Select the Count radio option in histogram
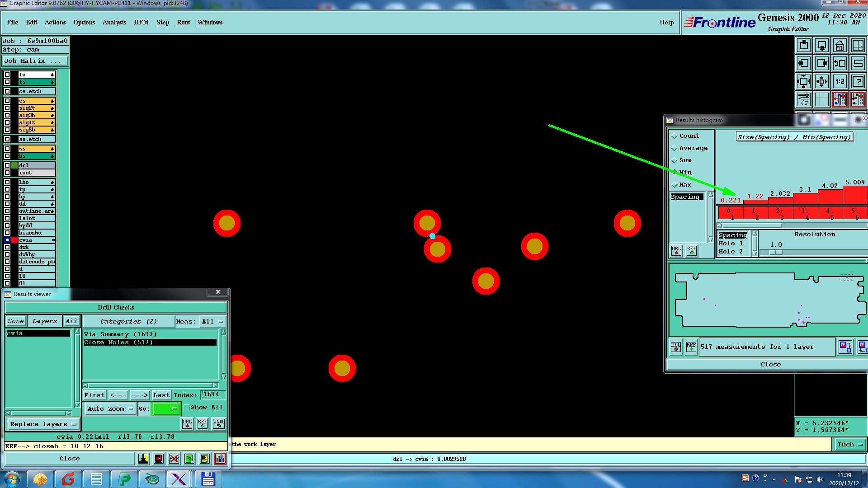Image resolution: width=868 pixels, height=488 pixels. (x=675, y=136)
